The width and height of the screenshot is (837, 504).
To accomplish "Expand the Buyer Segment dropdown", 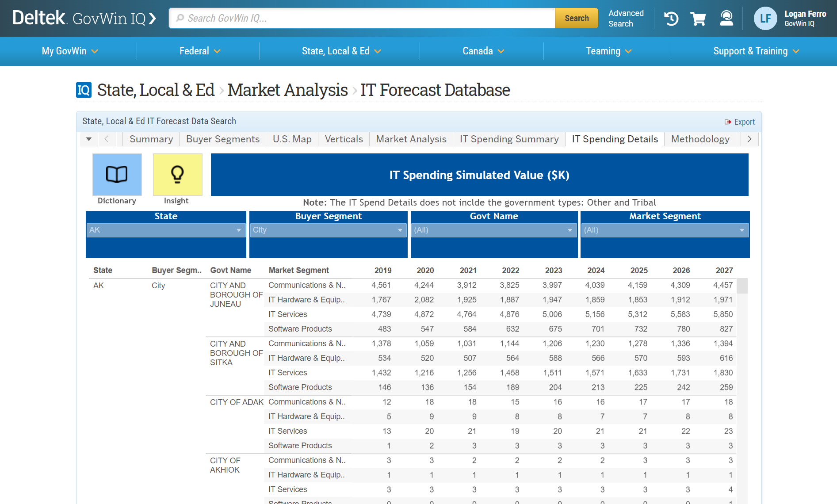I will tap(328, 230).
